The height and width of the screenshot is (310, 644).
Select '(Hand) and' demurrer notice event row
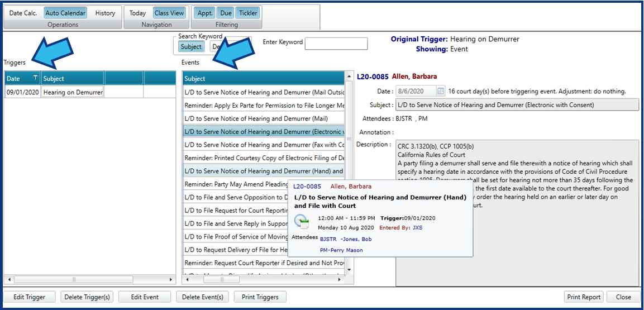263,171
